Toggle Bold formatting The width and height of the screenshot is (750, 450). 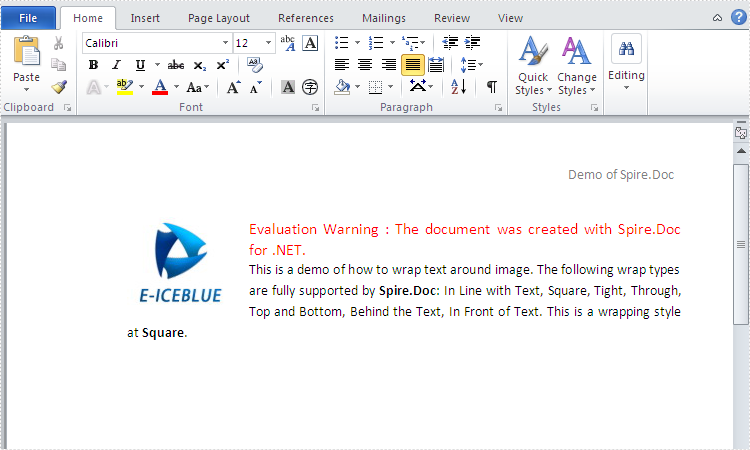point(94,65)
